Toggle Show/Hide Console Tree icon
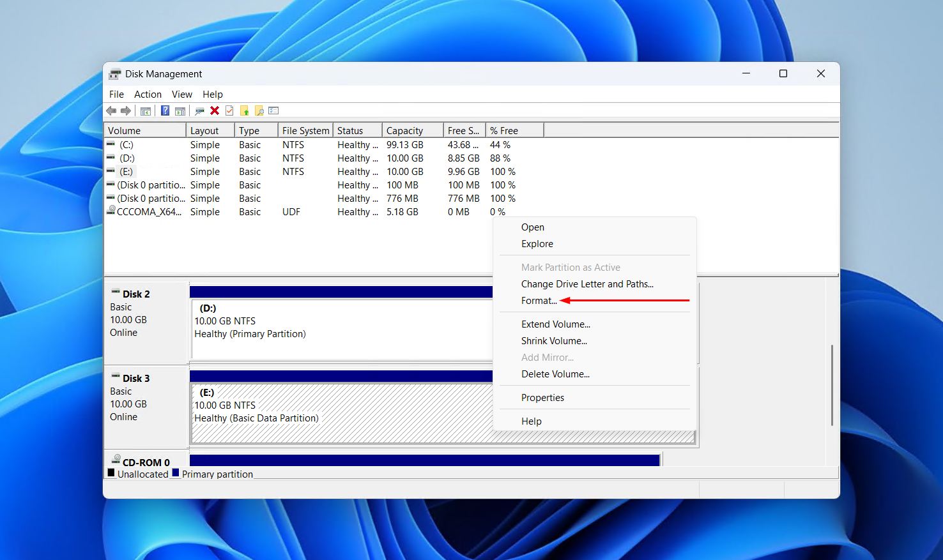Image resolution: width=943 pixels, height=560 pixels. coord(146,111)
